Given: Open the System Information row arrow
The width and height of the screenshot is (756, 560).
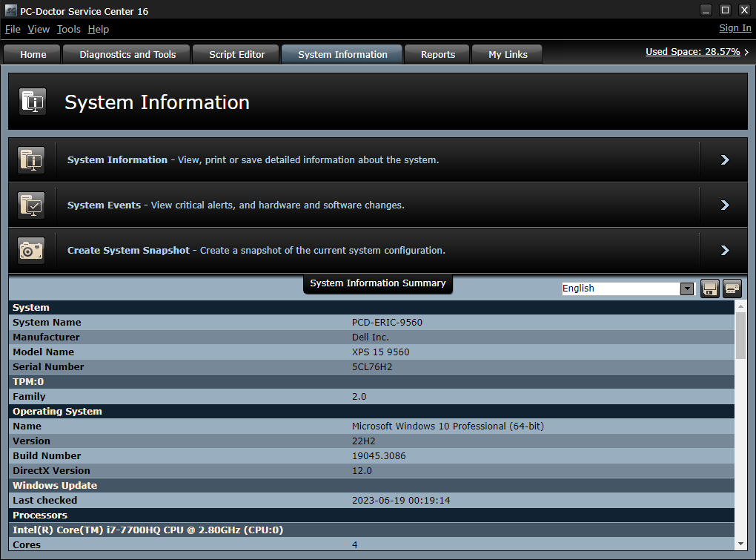Looking at the screenshot, I should (724, 159).
